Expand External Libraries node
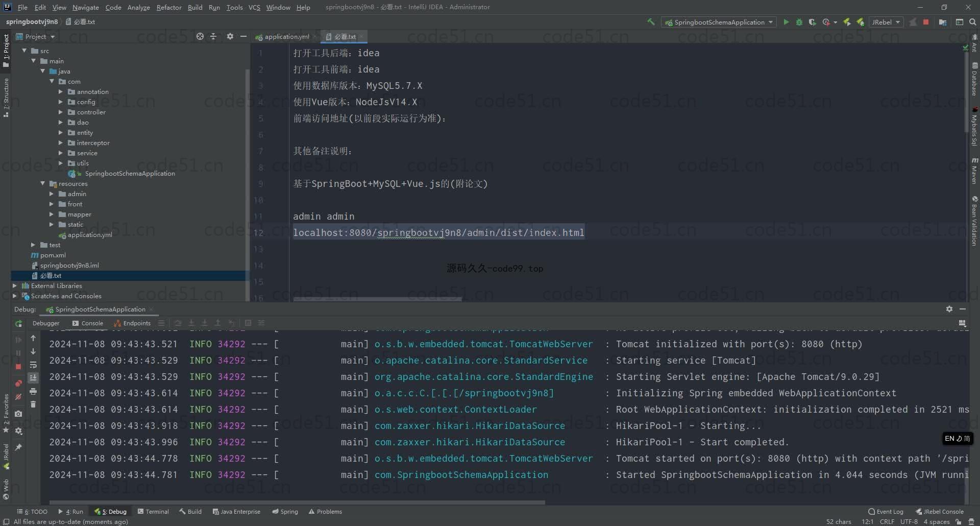This screenshot has height=526, width=980. point(15,285)
